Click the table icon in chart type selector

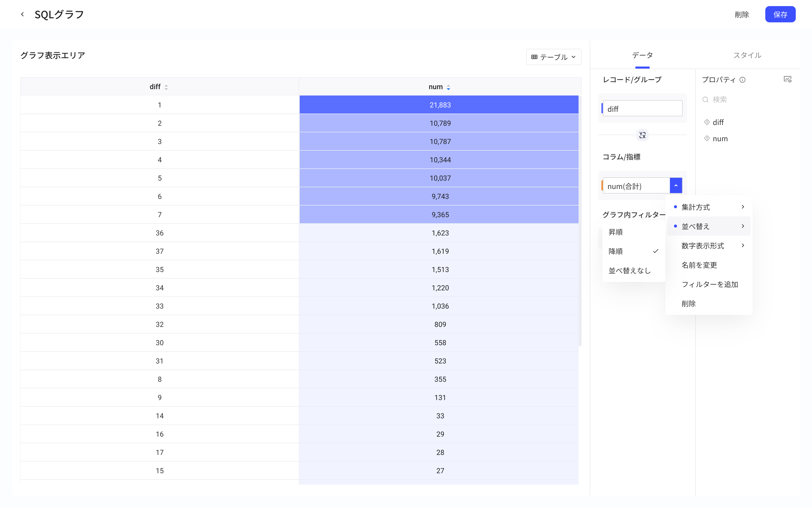(534, 57)
